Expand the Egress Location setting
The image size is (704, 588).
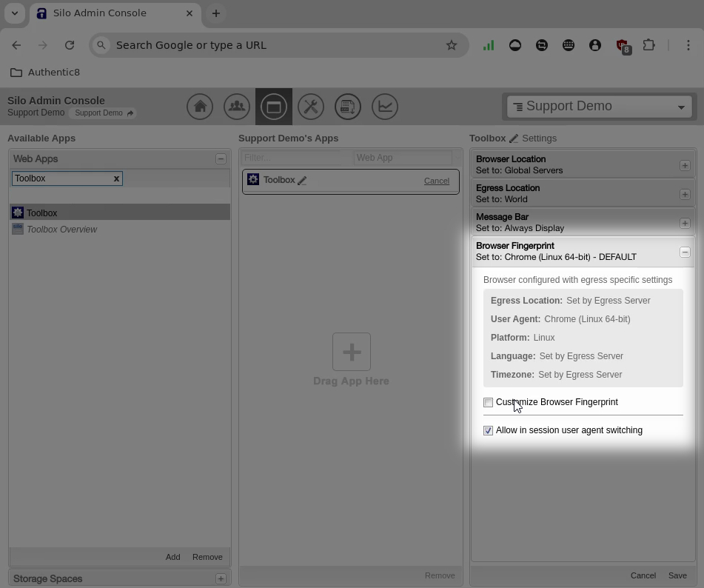pyautogui.click(x=685, y=195)
